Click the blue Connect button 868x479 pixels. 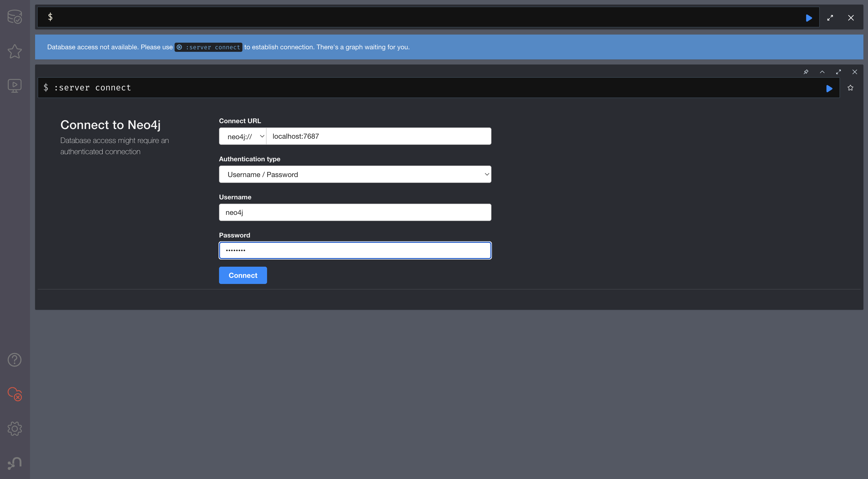point(243,275)
